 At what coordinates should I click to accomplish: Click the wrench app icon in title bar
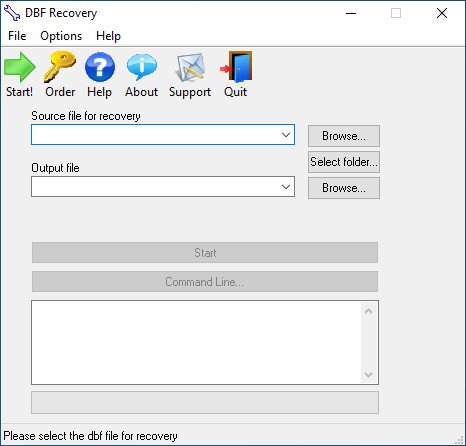click(x=12, y=13)
